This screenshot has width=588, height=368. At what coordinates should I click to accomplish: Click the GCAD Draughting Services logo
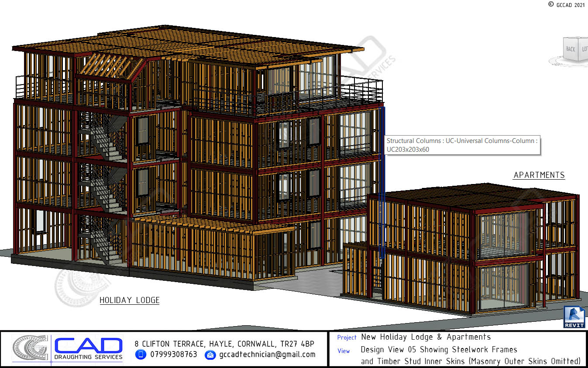coord(68,349)
